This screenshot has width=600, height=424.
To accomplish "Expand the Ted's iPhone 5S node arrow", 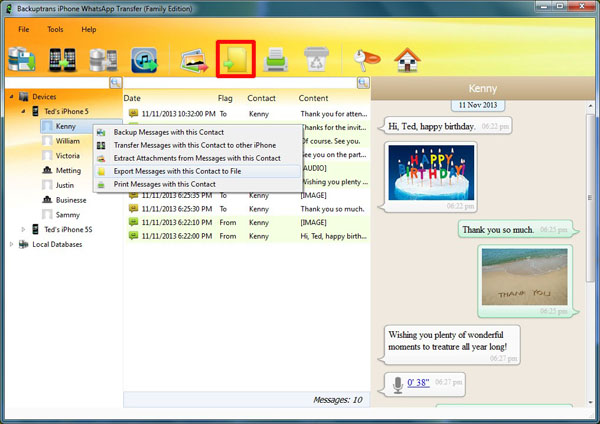I will coord(23,229).
